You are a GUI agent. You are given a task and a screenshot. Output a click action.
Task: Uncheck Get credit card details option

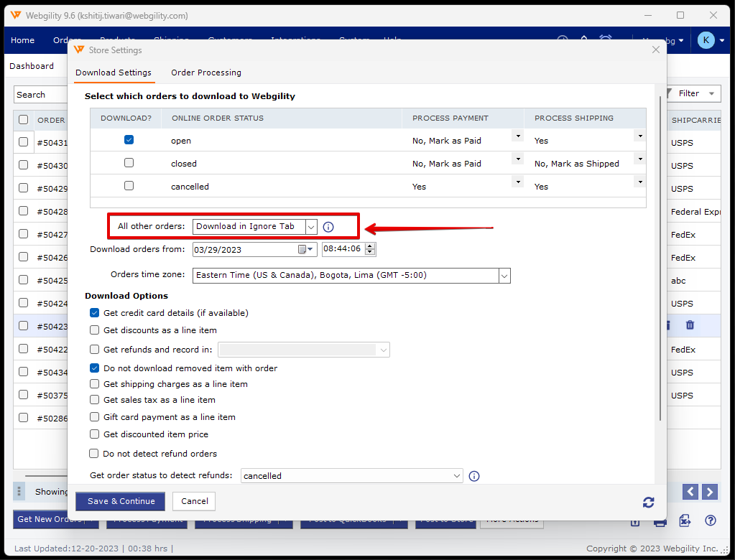click(95, 313)
